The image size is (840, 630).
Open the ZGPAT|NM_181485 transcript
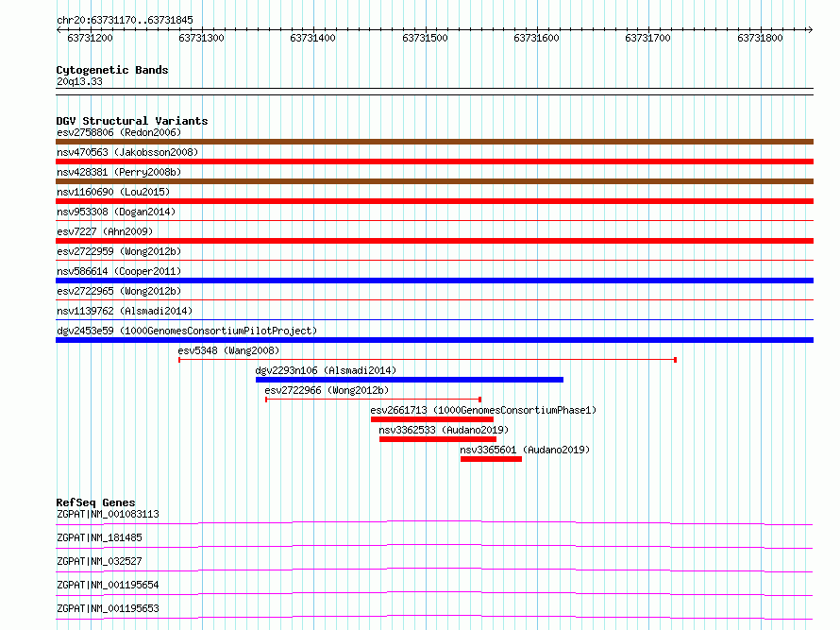coord(99,537)
